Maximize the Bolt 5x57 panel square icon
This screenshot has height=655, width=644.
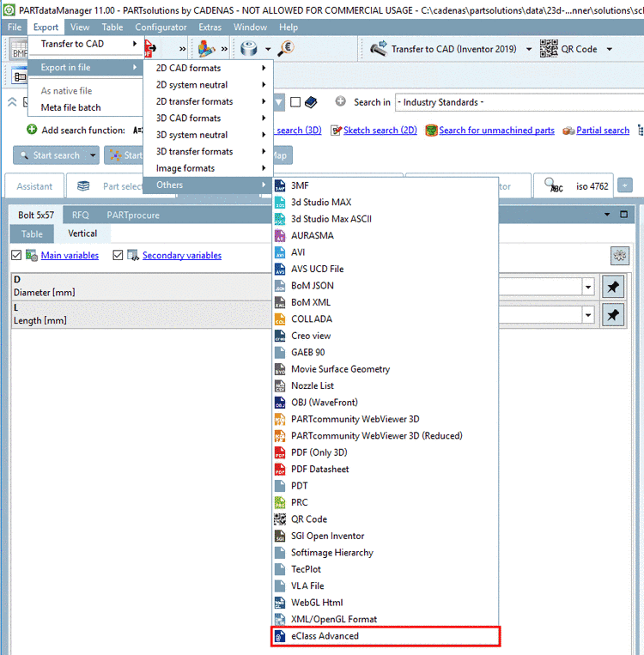(624, 215)
